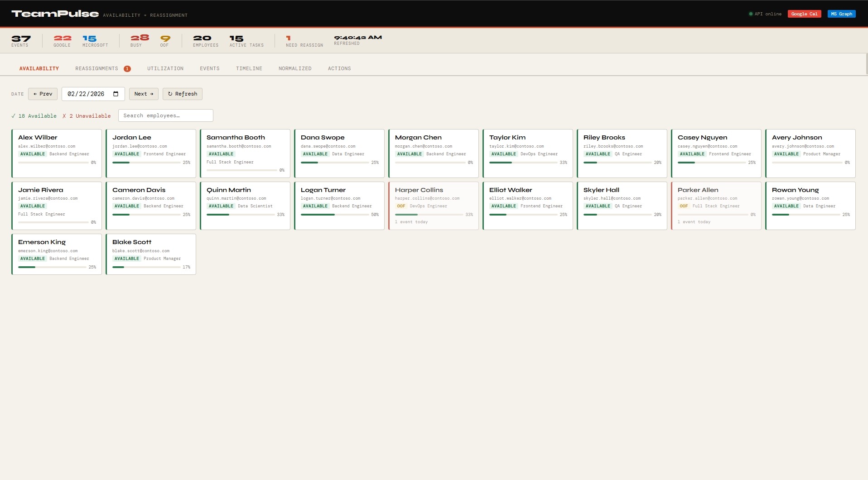This screenshot has width=868, height=480.
Task: Advance to next date with Next button
Action: [144, 94]
